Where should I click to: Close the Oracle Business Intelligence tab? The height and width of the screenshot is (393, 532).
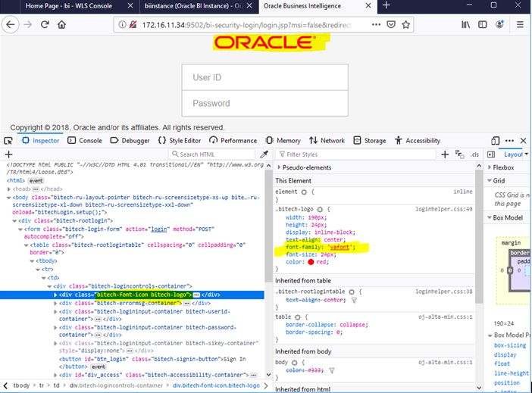point(368,6)
